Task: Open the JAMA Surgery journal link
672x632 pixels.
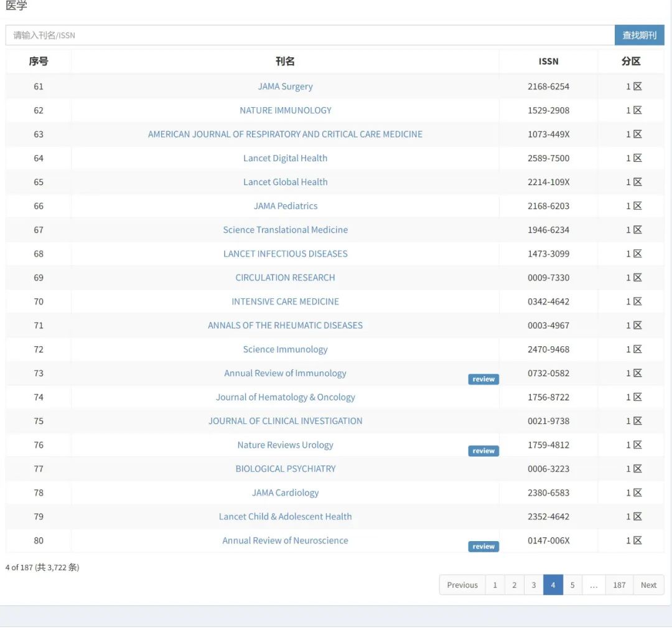Action: pos(285,87)
